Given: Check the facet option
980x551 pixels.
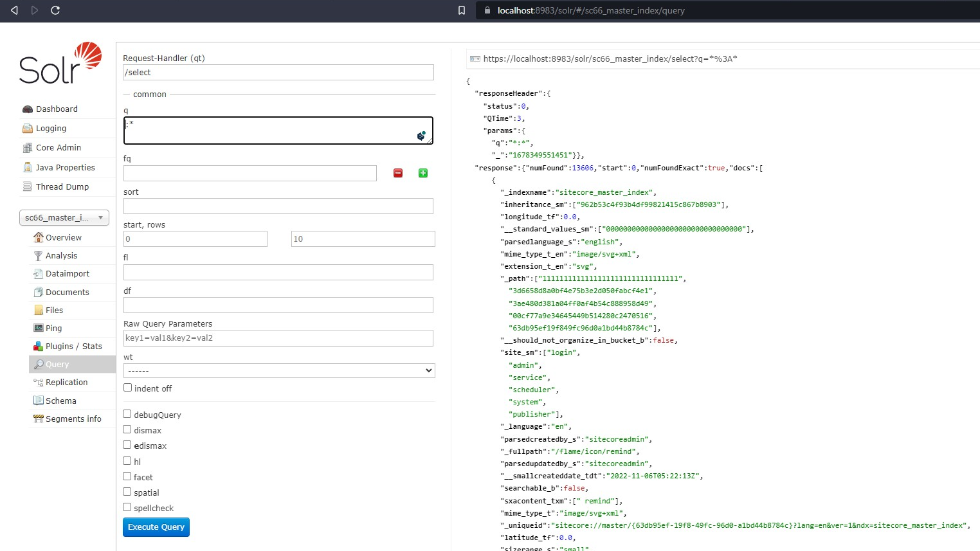Looking at the screenshot, I should tap(127, 476).
